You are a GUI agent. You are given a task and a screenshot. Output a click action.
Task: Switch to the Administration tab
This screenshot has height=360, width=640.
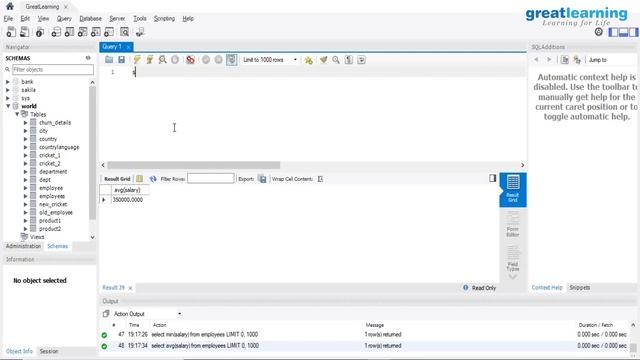[23, 246]
